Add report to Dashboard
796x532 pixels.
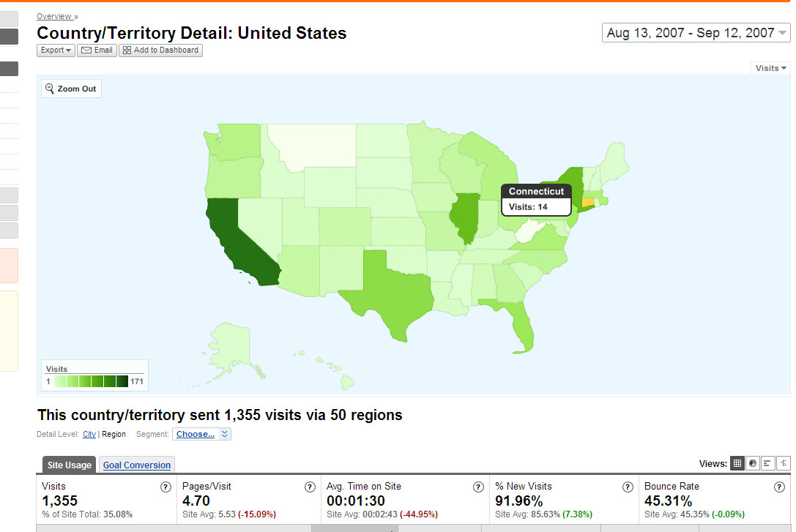(x=160, y=50)
